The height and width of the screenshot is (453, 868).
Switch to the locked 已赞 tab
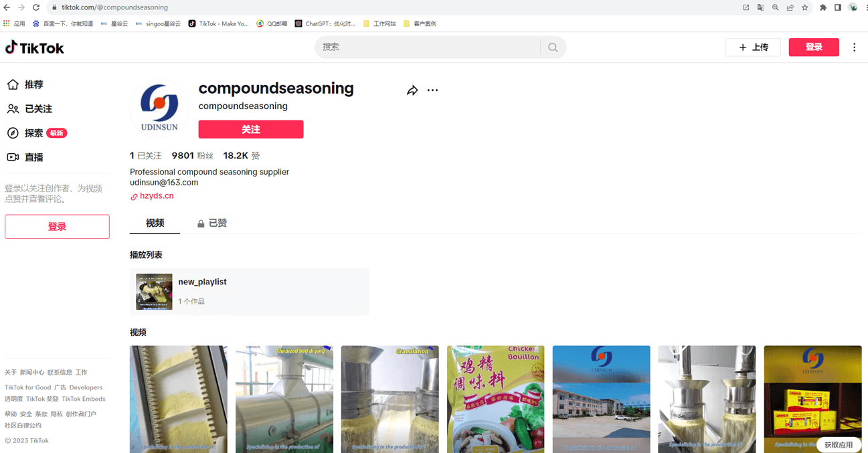212,223
